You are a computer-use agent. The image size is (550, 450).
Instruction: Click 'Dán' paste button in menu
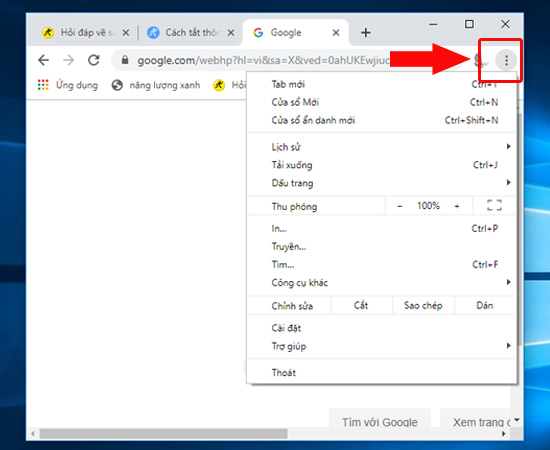tap(485, 305)
